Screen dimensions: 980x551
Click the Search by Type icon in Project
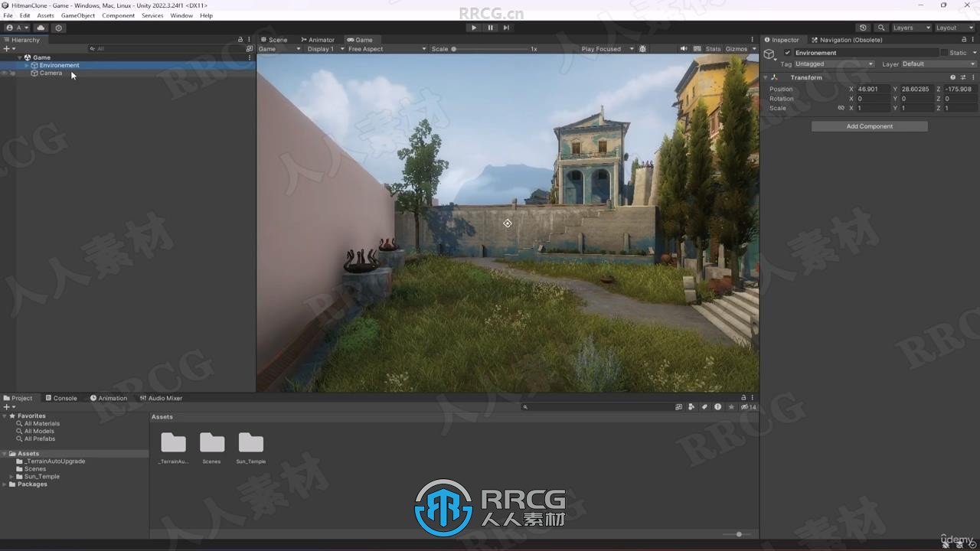pos(691,407)
